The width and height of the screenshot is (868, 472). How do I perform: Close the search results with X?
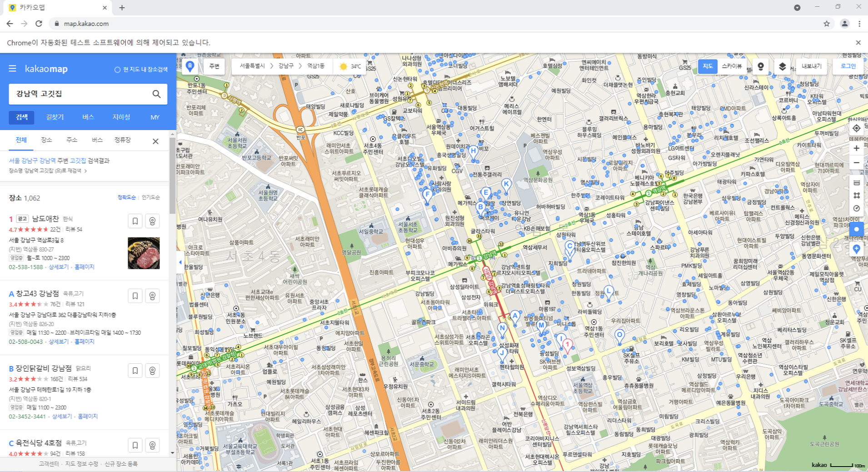click(155, 141)
